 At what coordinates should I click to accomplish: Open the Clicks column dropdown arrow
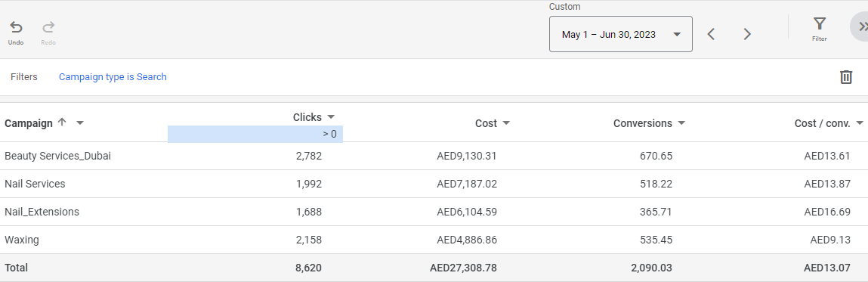pyautogui.click(x=331, y=117)
